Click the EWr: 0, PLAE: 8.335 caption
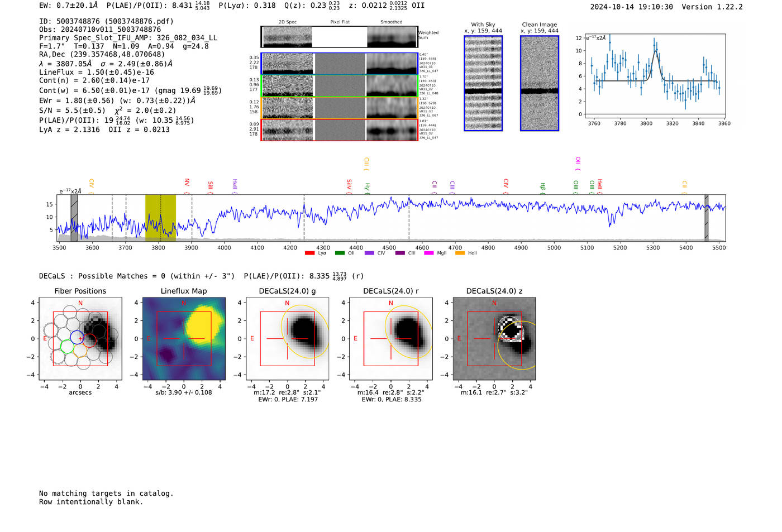Image resolution: width=782 pixels, height=532 pixels. point(391,399)
